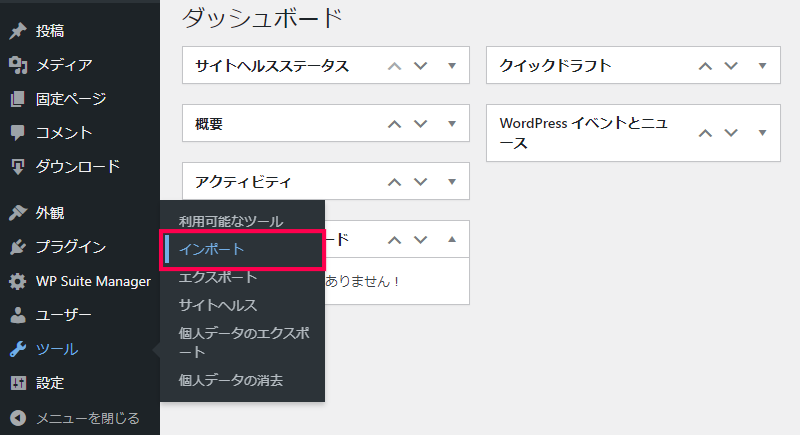Screen dimensions: 800x435
Task: Move up the expanded panel behind the submenu
Action: click(x=394, y=240)
